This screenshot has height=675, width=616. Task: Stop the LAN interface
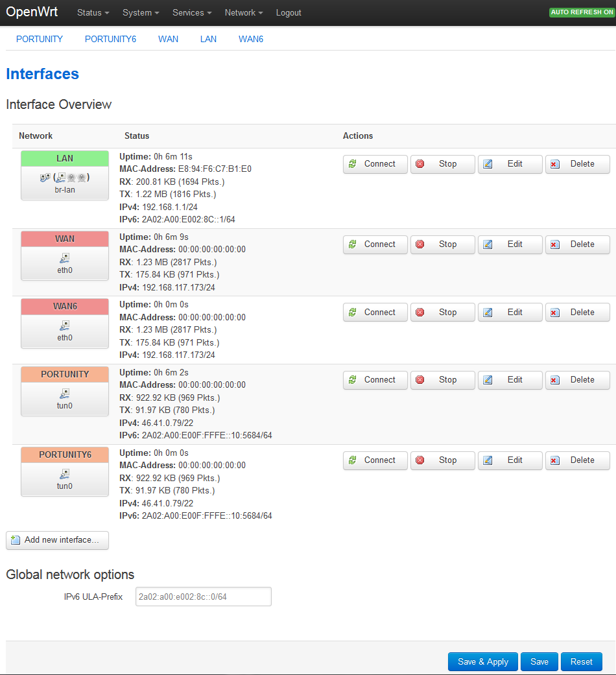click(442, 164)
